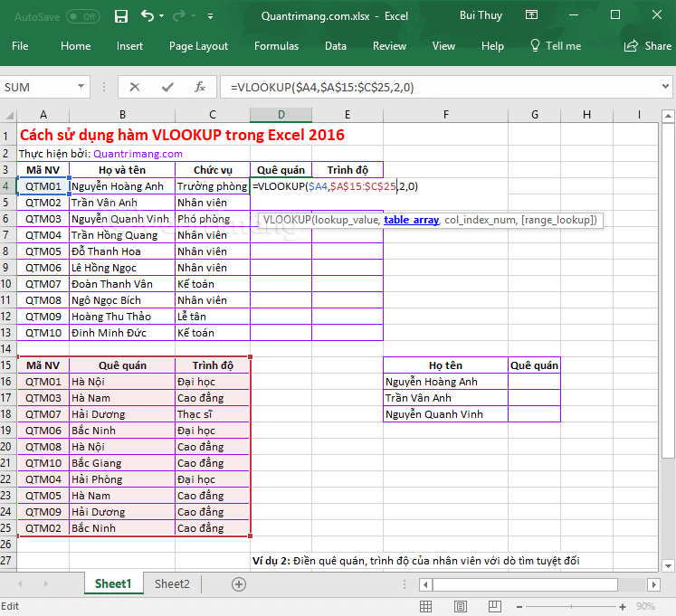Image resolution: width=676 pixels, height=616 pixels.
Task: Click cell Thạc sĩ in row 18
Action: pos(213,414)
